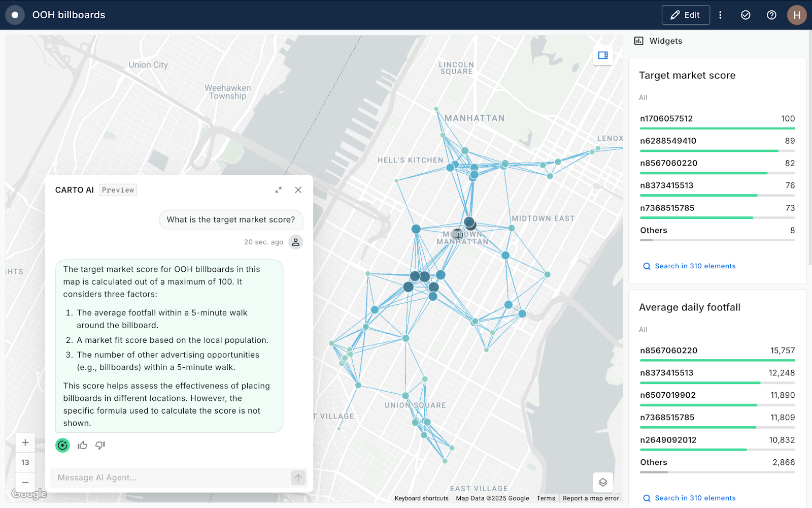Click the Edit button in the top bar
Viewport: 812px width, 508px height.
click(686, 15)
